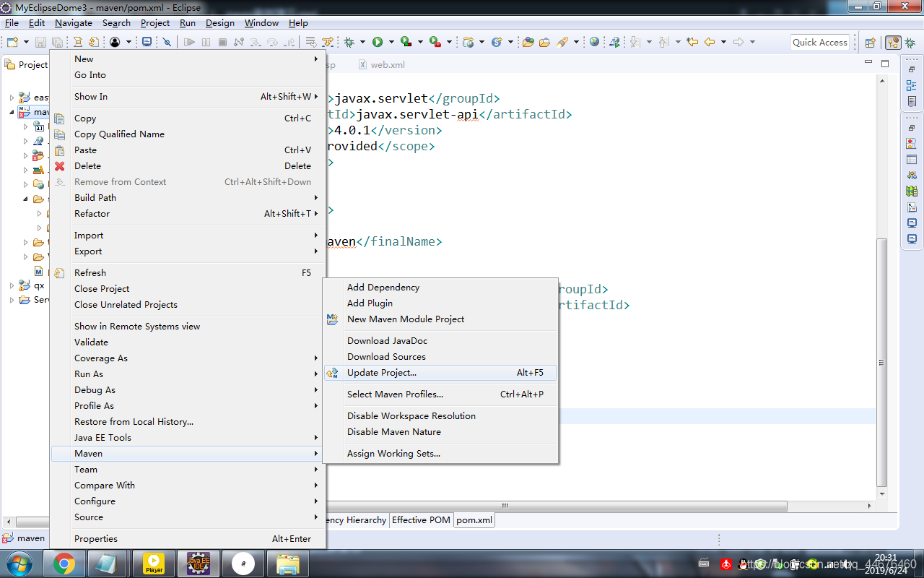Maximize the editor area icon

(x=886, y=64)
